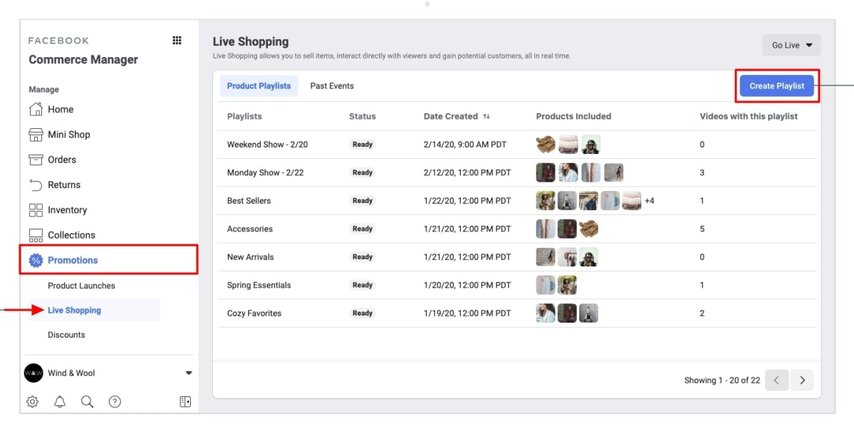Image resolution: width=854 pixels, height=436 pixels.
Task: Open Orders via its box icon
Action: [x=36, y=160]
